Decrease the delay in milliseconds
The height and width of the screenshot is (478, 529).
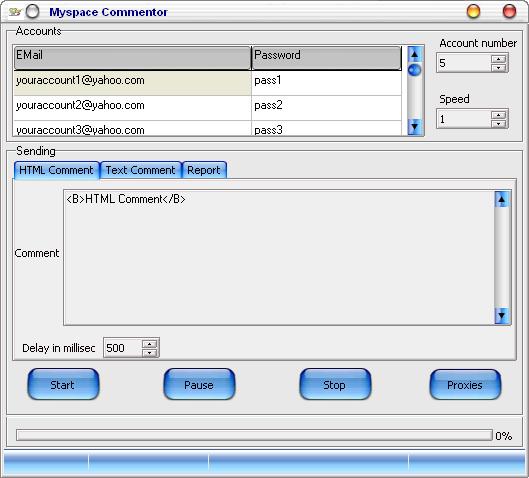tap(149, 353)
